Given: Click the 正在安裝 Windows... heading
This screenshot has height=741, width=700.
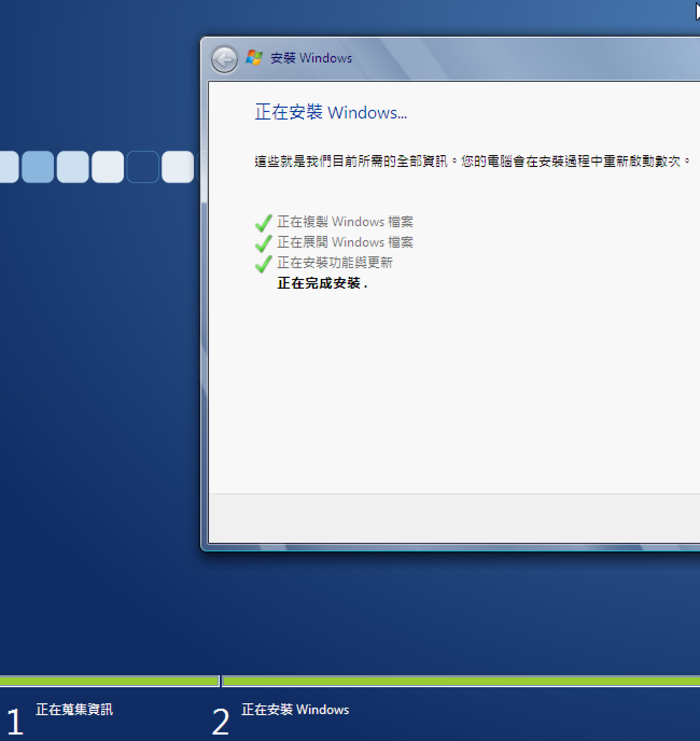Looking at the screenshot, I should point(331,112).
